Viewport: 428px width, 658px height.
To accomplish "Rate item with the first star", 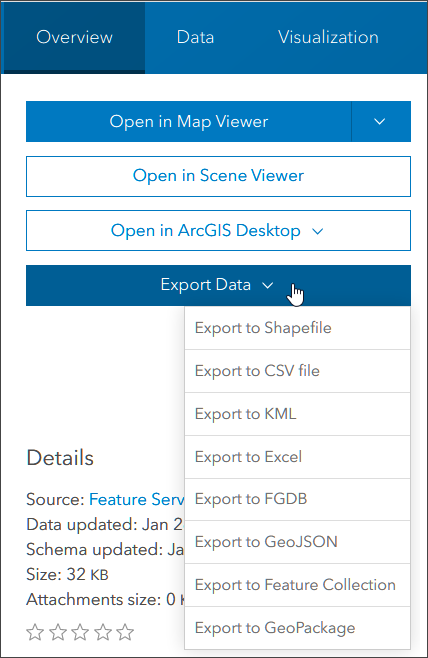I will pos(35,632).
